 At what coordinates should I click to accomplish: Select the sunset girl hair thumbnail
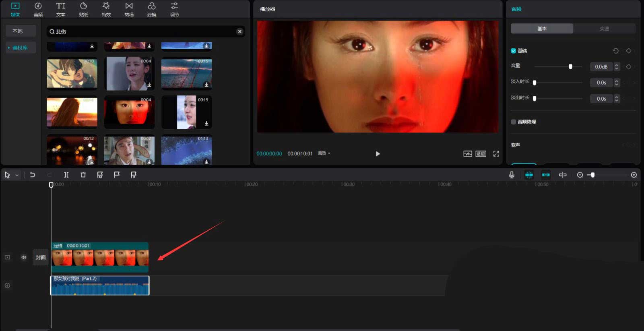pyautogui.click(x=72, y=112)
